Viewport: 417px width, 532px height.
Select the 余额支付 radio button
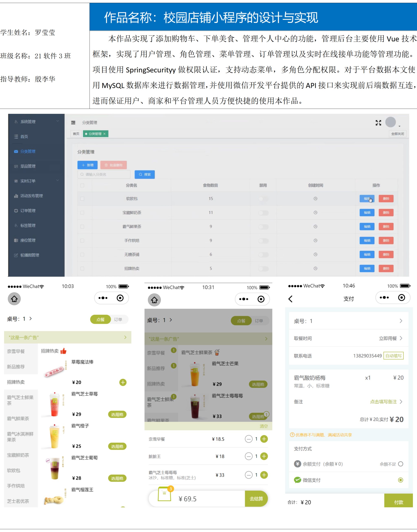click(x=400, y=464)
